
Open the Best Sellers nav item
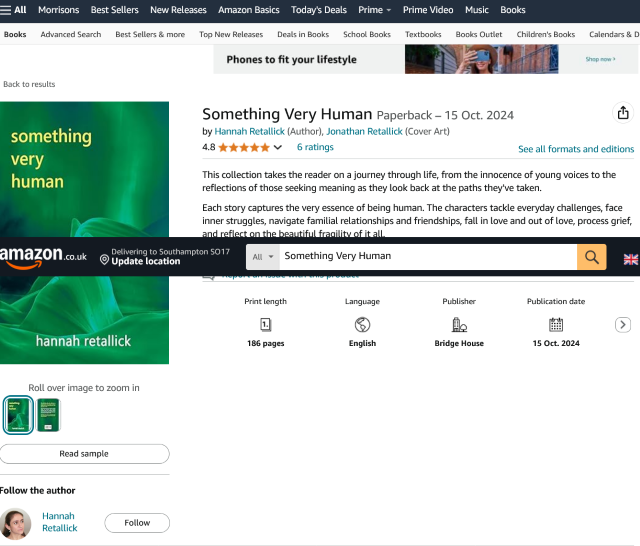coord(114,10)
